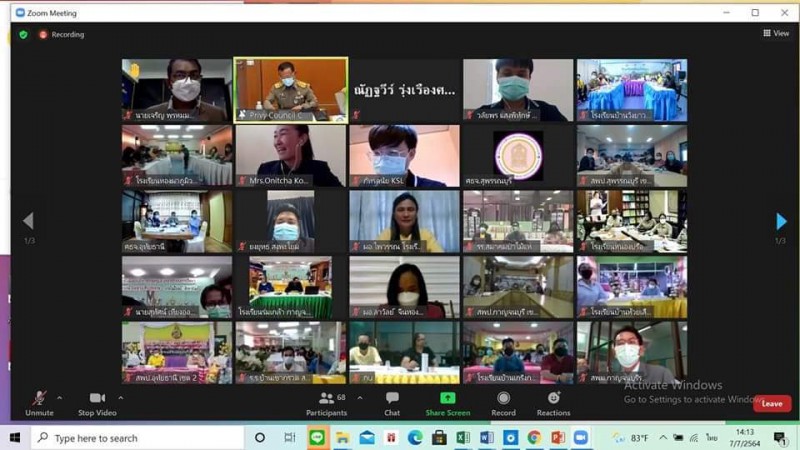Open the View layout menu
Image resolution: width=800 pixels, height=450 pixels.
[x=775, y=33]
